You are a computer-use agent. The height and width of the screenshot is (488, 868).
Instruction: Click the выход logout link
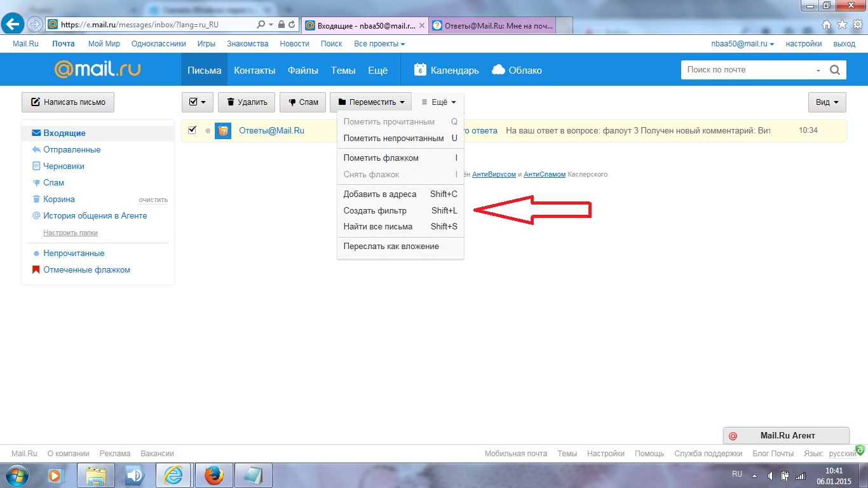tap(844, 44)
